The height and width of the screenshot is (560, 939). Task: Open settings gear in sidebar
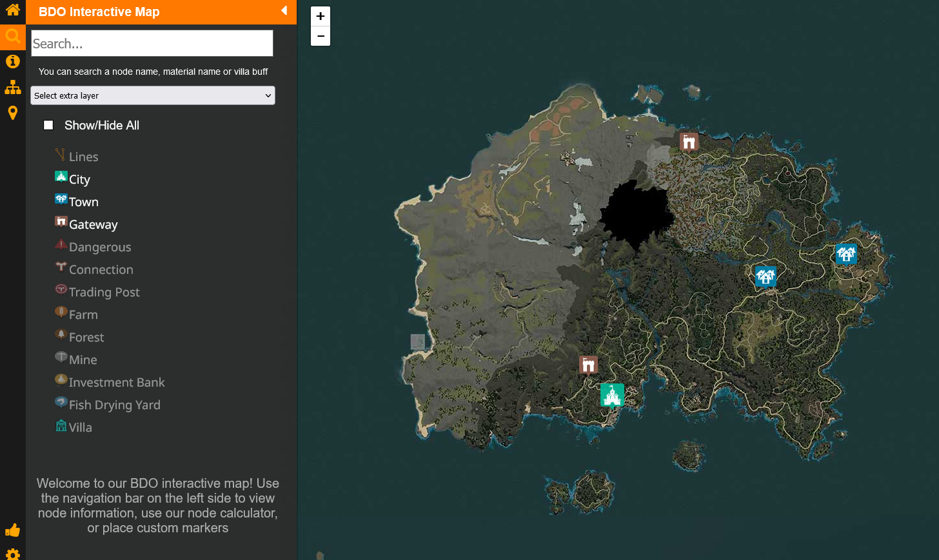coord(13,554)
